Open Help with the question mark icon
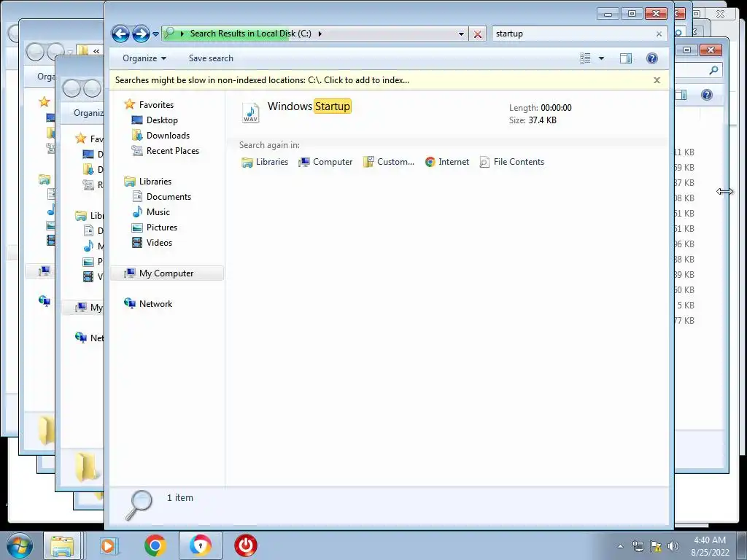This screenshot has height=560, width=747. (651, 58)
